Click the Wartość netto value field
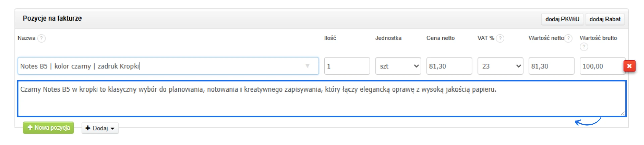The image size is (644, 145). coord(551,66)
